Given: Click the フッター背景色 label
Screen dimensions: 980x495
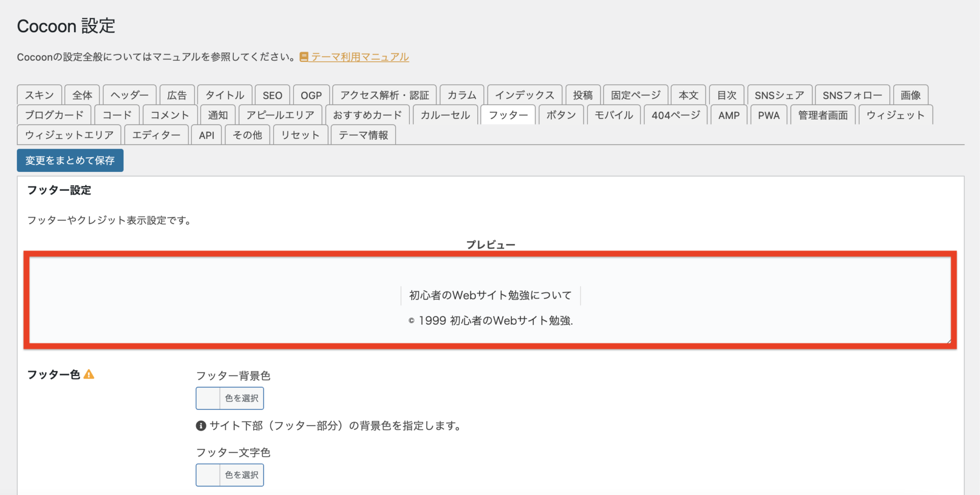Looking at the screenshot, I should pos(233,376).
